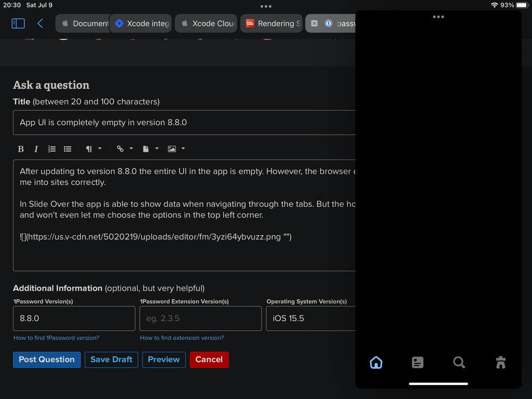Open the Watchtower tab in Slide Over app
This screenshot has width=532, height=399.
pyautogui.click(x=500, y=362)
